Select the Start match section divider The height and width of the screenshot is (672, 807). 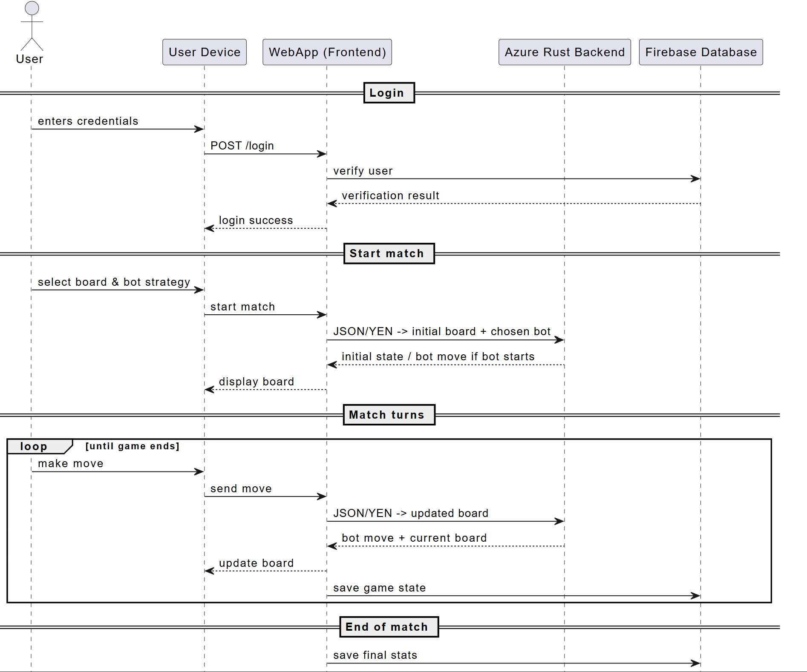point(388,253)
